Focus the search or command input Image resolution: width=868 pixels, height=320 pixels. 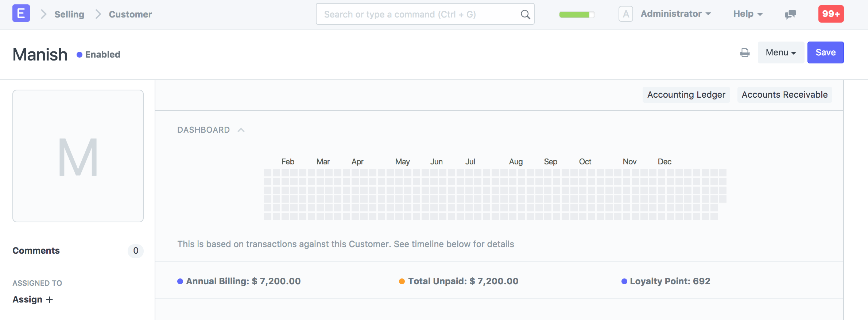tap(419, 15)
